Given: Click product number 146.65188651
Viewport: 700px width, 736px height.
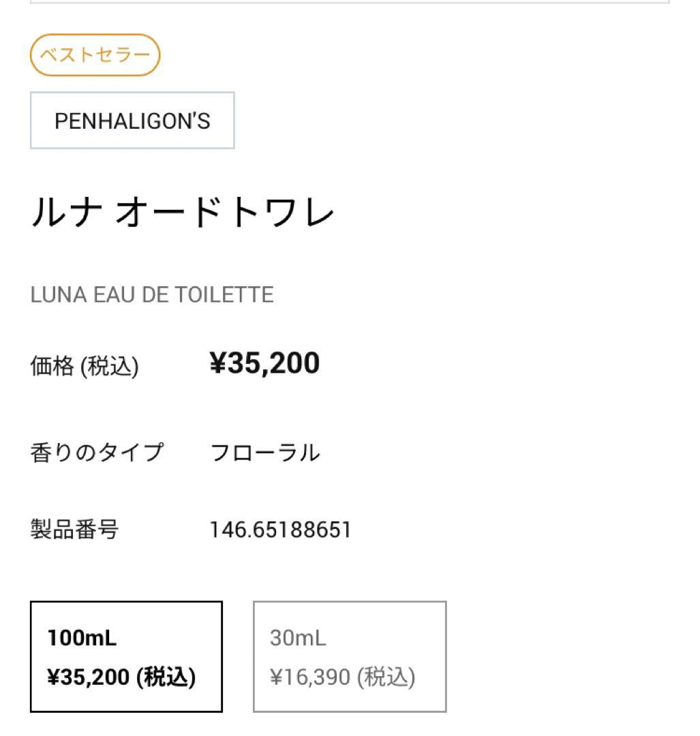Looking at the screenshot, I should [280, 530].
